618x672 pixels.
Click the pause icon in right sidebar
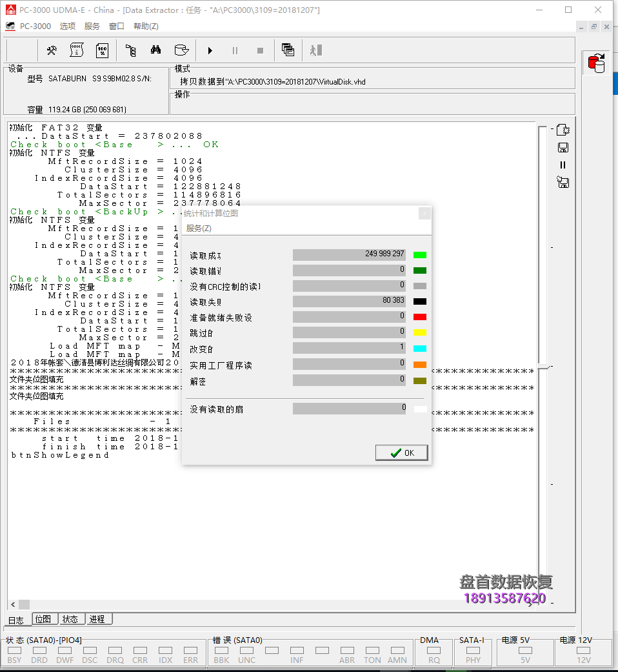563,165
